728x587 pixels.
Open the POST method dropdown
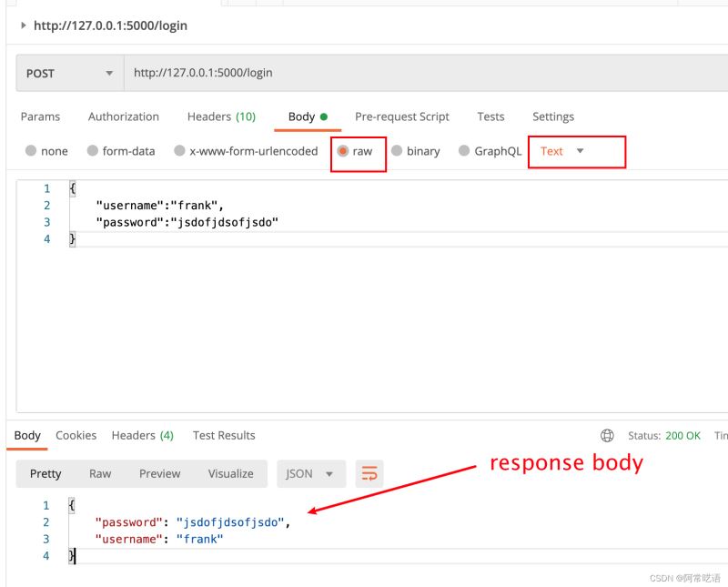click(x=69, y=73)
